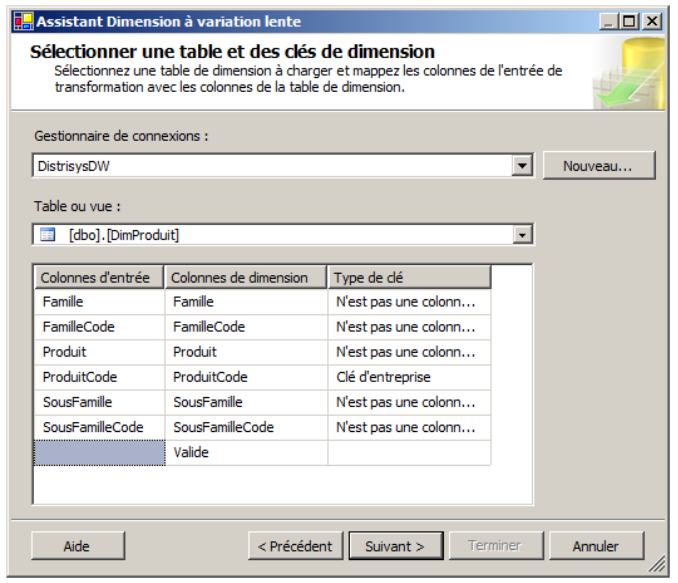Open key type list for ProduitCode row
The width and height of the screenshot is (678, 583).
point(408,377)
